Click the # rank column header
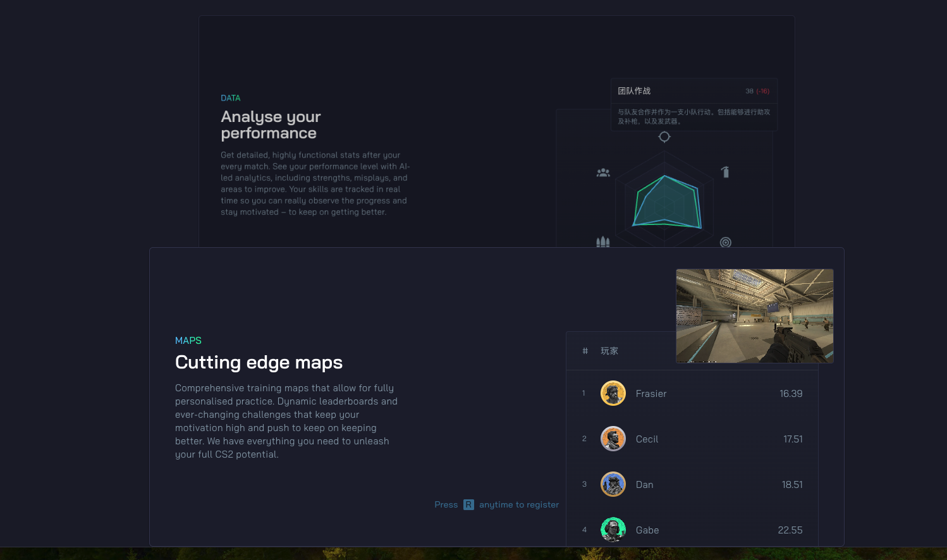 click(585, 351)
